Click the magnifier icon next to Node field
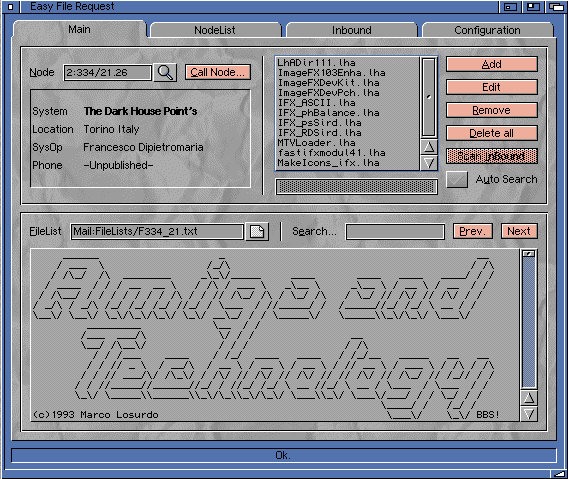 165,72
